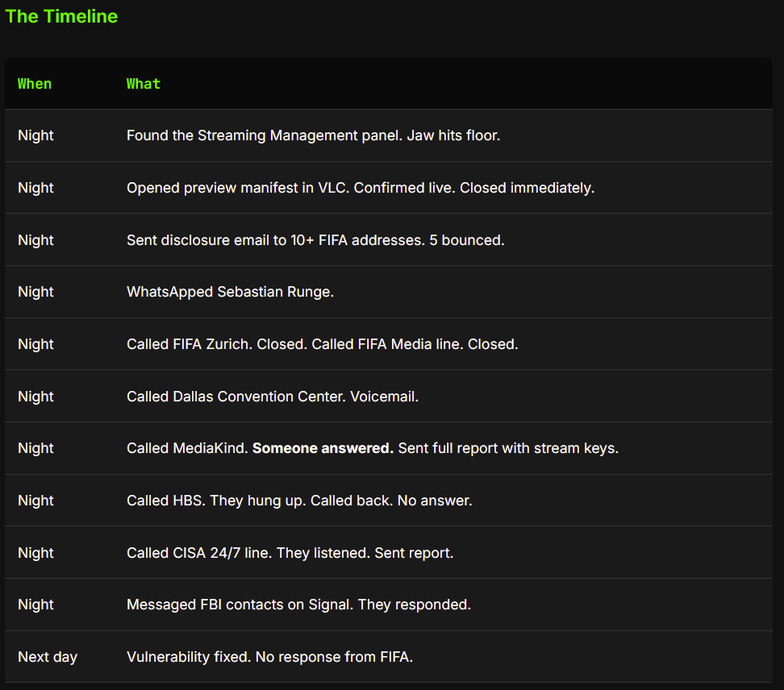784x690 pixels.
Task: Click 'Night' cell in VLC preview row
Action: coord(35,188)
